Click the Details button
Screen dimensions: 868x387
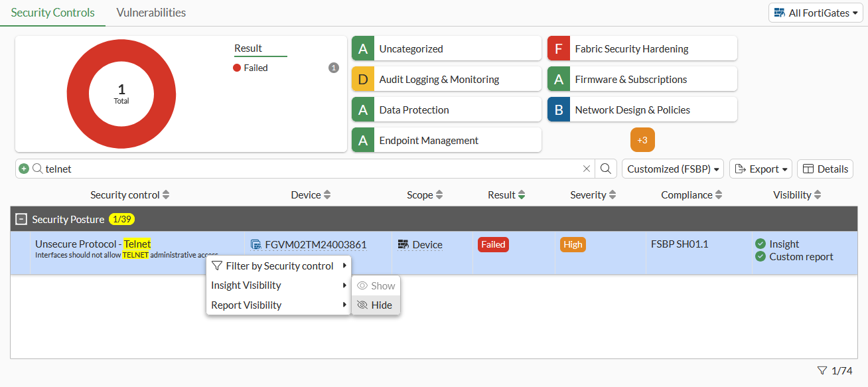(825, 169)
